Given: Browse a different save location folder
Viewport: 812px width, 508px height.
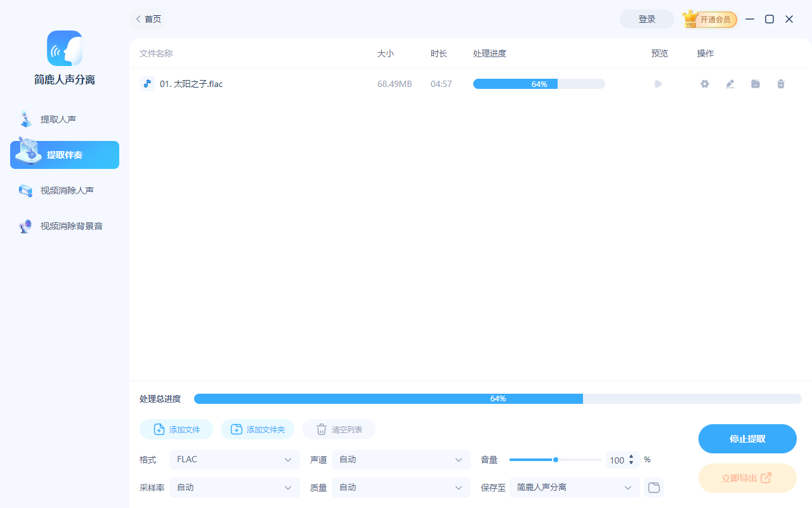Looking at the screenshot, I should pos(653,487).
